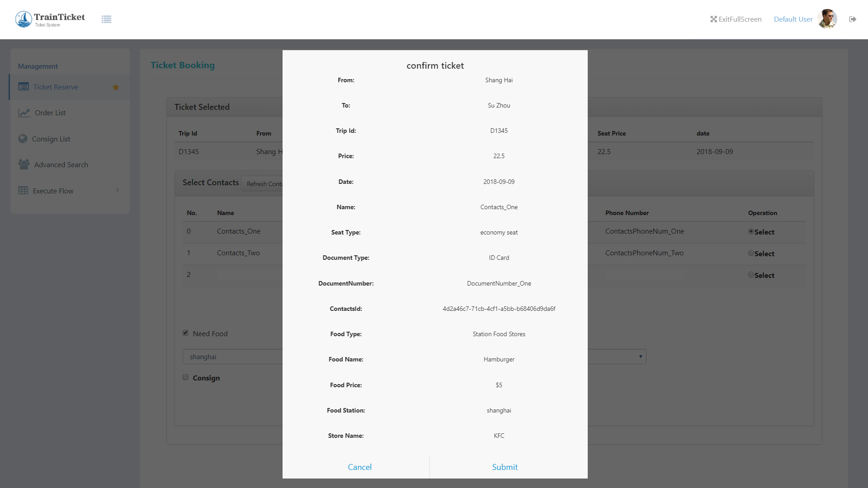Click the Ticket Reserve menu item

(56, 86)
